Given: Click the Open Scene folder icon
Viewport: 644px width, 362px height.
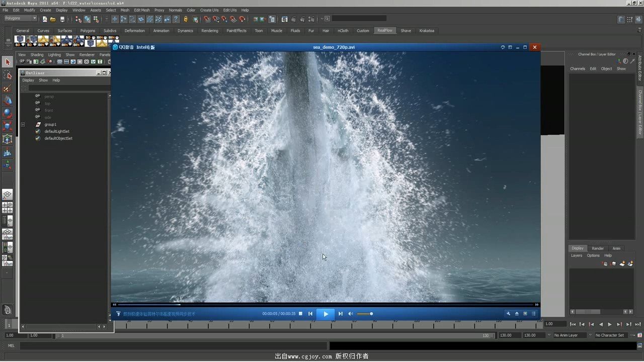Looking at the screenshot, I should click(x=53, y=19).
